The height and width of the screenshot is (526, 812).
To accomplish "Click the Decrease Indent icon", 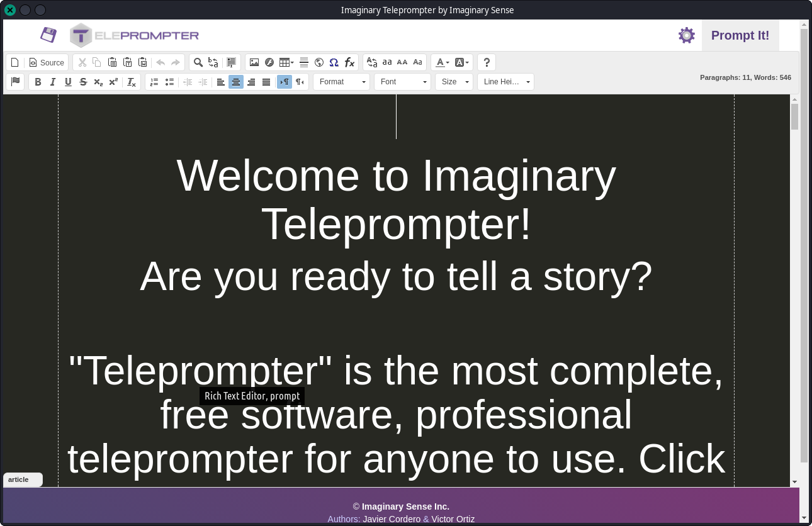I will click(x=188, y=82).
